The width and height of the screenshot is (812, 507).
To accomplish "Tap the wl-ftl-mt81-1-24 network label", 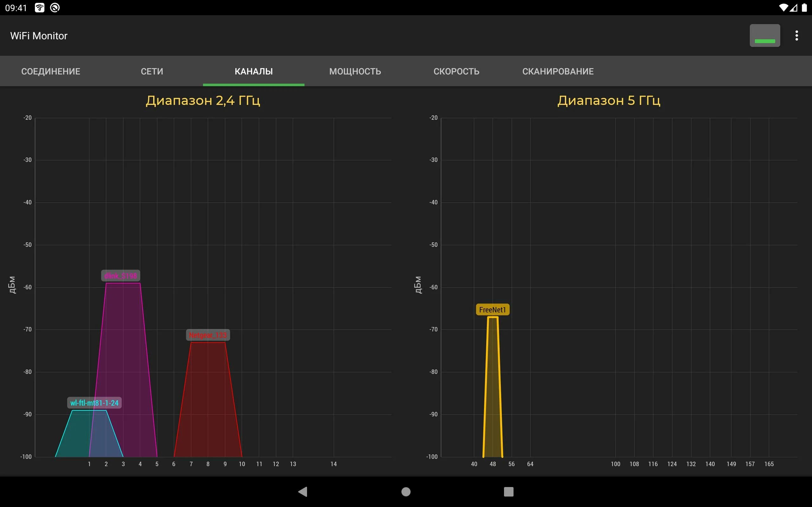I will pyautogui.click(x=94, y=403).
